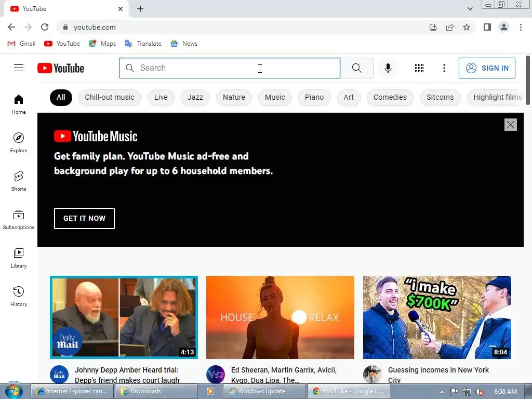532x399 pixels.
Task: Open the Gmail bookmark
Action: point(22,44)
